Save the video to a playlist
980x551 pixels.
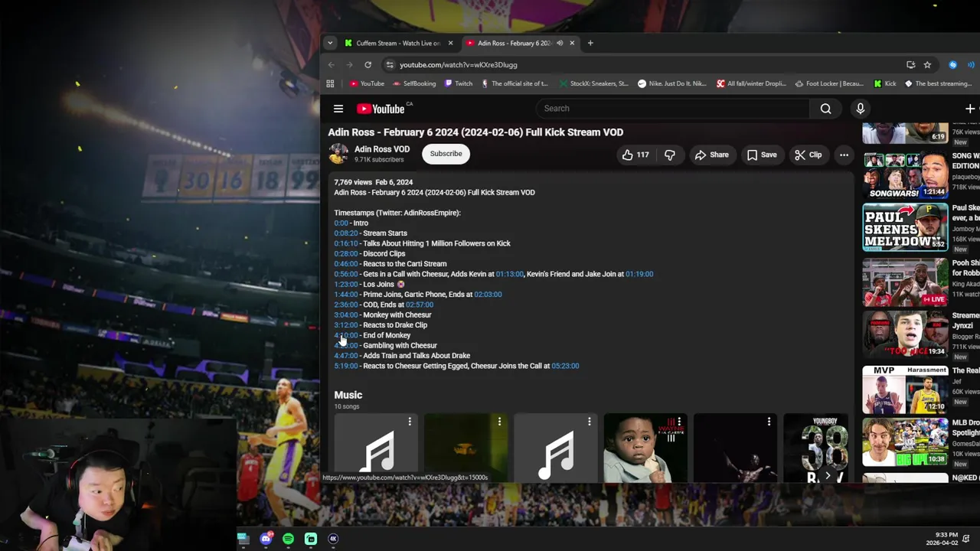(762, 155)
